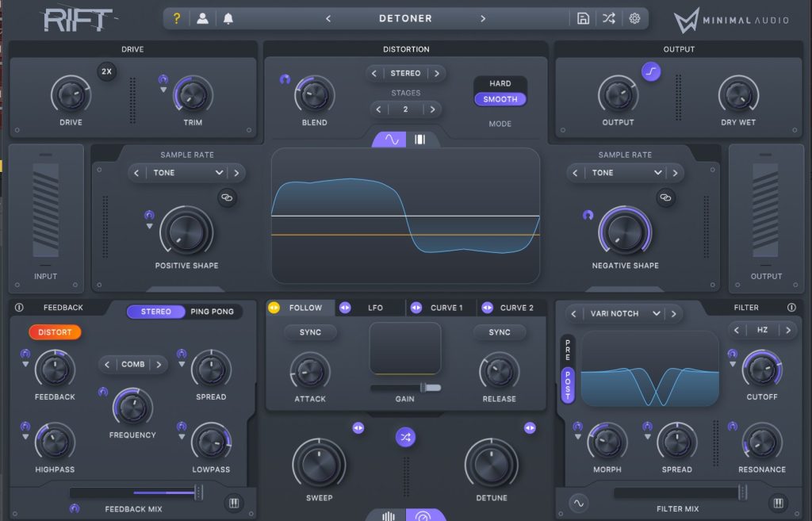Select the CURVE 1 tab
The width and height of the screenshot is (812, 521).
click(446, 308)
